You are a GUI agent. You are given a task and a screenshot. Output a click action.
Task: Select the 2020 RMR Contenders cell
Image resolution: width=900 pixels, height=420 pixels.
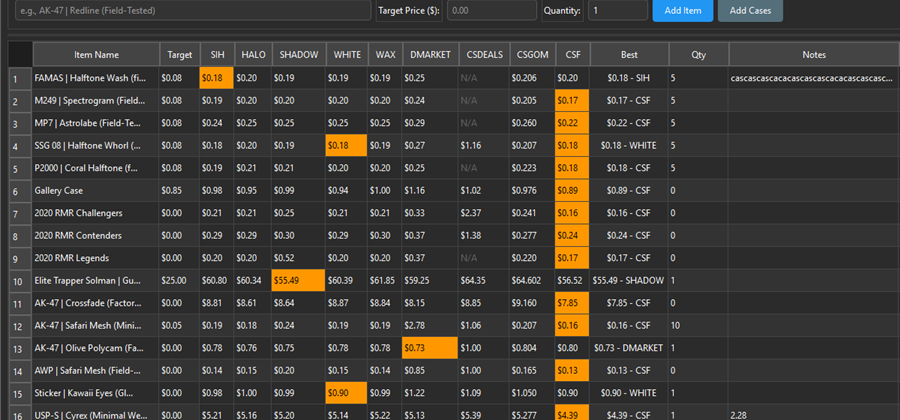tap(96, 235)
